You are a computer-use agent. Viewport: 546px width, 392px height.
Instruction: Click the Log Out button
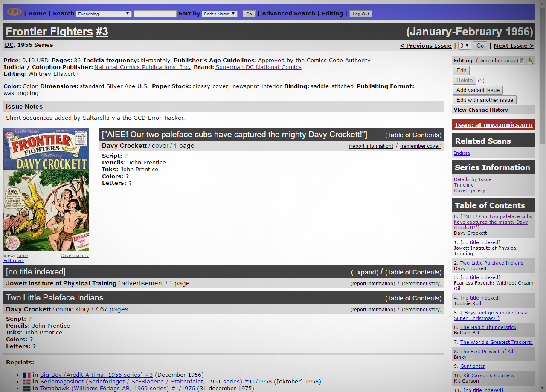[x=361, y=14]
